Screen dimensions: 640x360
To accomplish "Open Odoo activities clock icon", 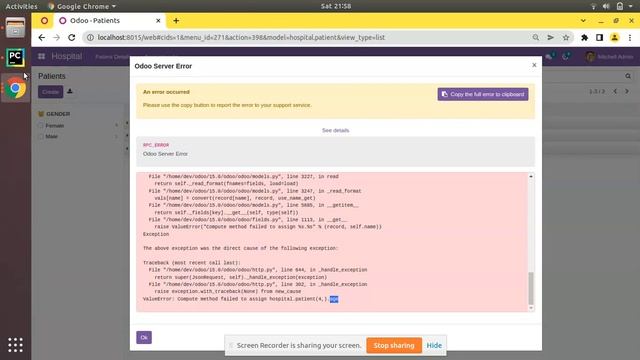I will (566, 56).
